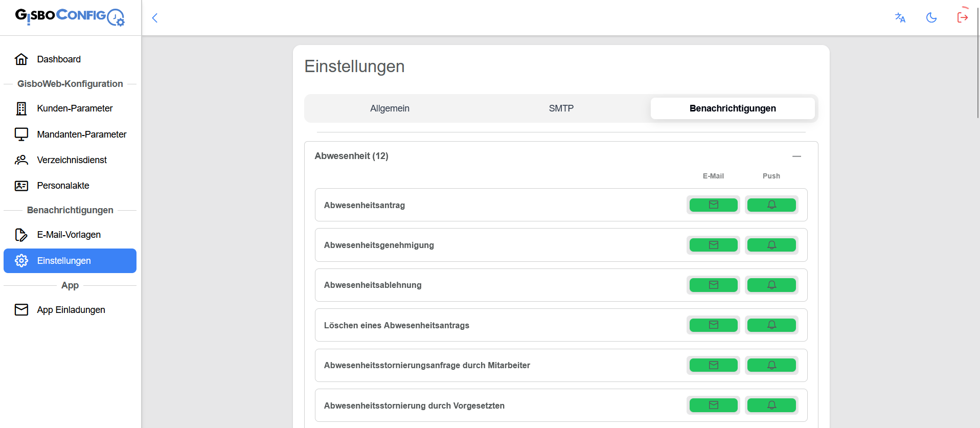Toggle Push for Löschen eines Abwesenheitsantrags
980x428 pixels.
pos(771,325)
